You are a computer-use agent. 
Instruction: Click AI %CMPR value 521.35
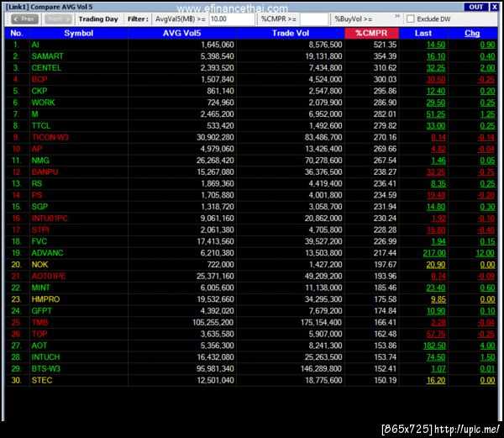[385, 45]
